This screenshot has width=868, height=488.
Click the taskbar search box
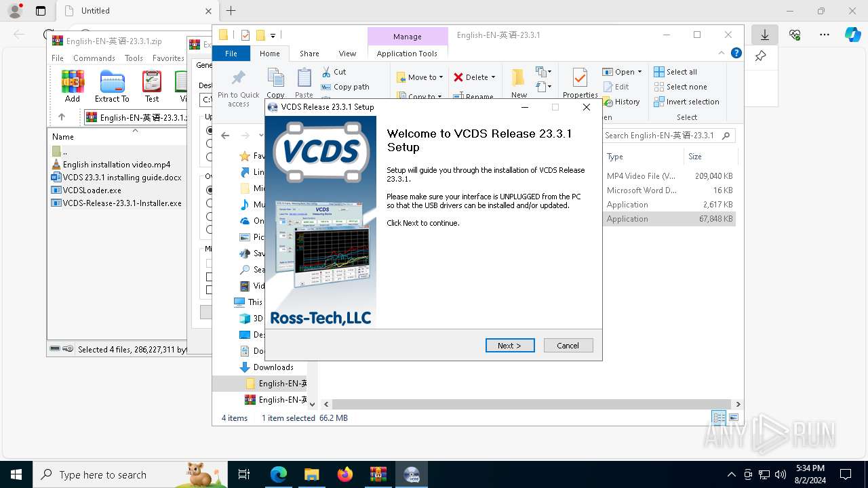coord(130,474)
